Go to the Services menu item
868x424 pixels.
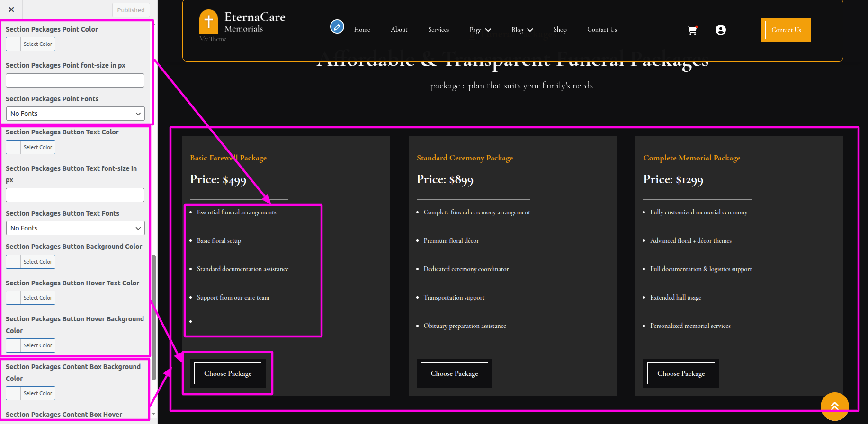[438, 30]
